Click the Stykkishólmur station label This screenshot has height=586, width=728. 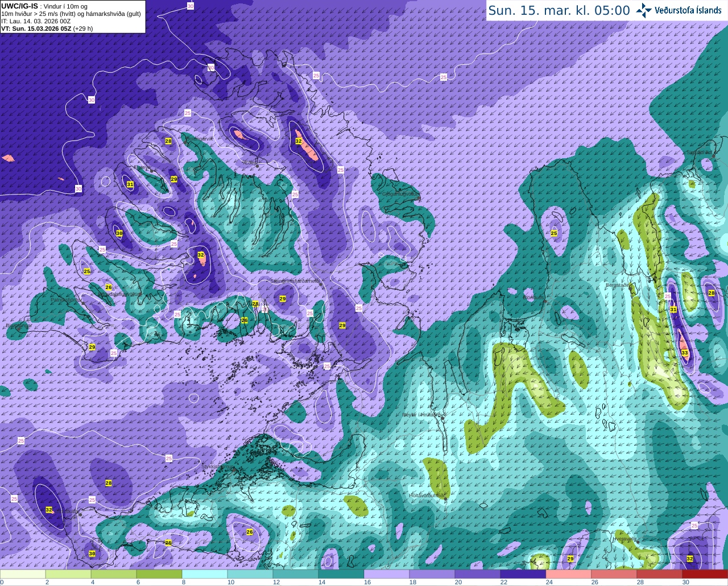coord(218,466)
